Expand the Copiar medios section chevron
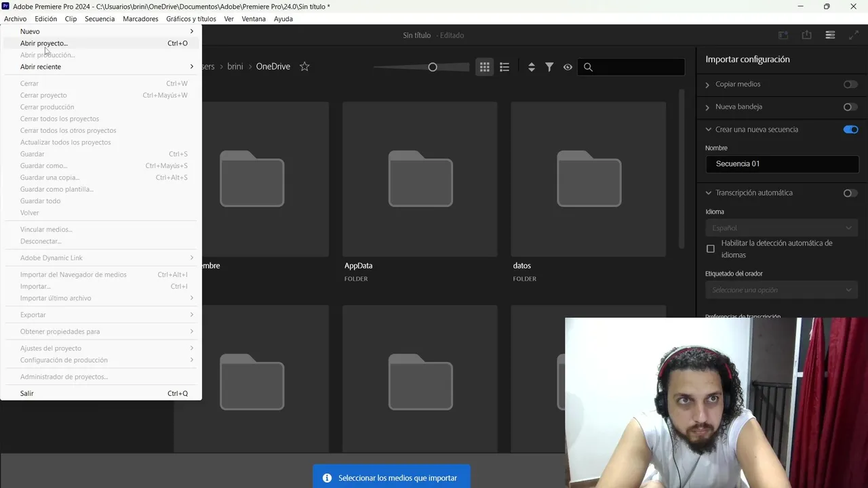Viewport: 868px width, 488px height. click(707, 85)
